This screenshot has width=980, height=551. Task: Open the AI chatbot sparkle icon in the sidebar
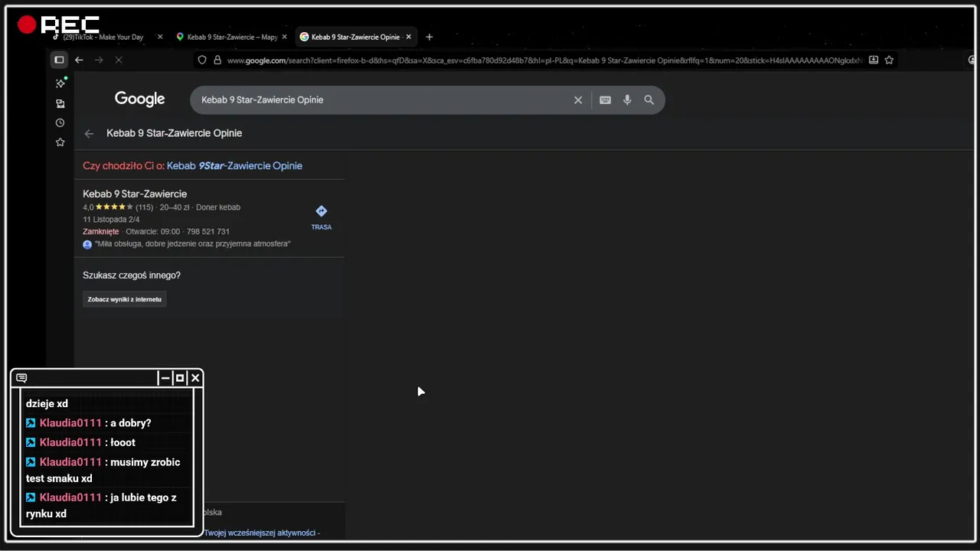(x=60, y=83)
